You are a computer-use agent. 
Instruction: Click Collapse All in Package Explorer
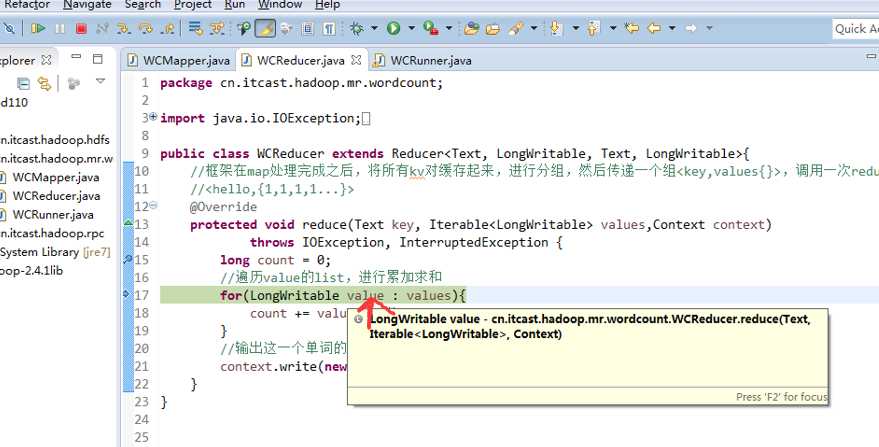(x=23, y=84)
